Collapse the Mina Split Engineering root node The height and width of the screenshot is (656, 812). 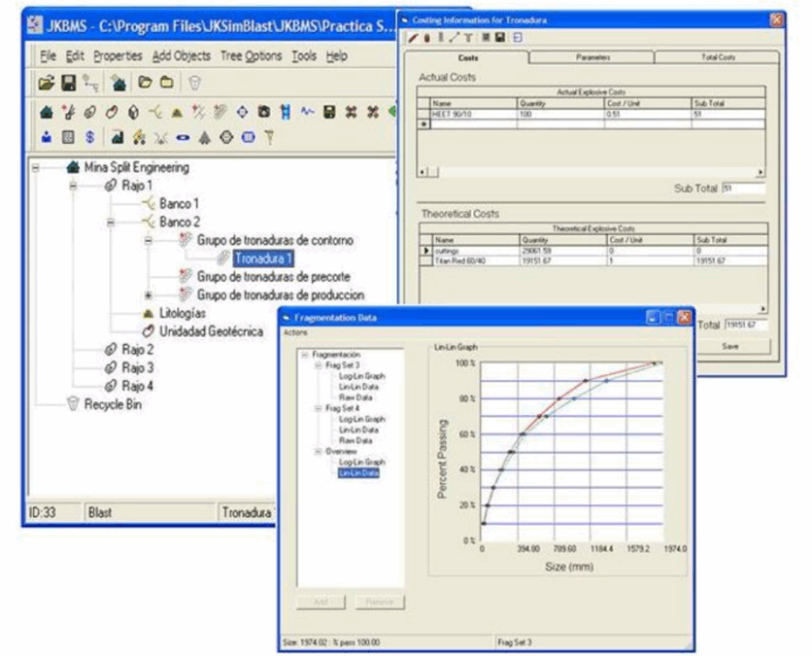[37, 167]
